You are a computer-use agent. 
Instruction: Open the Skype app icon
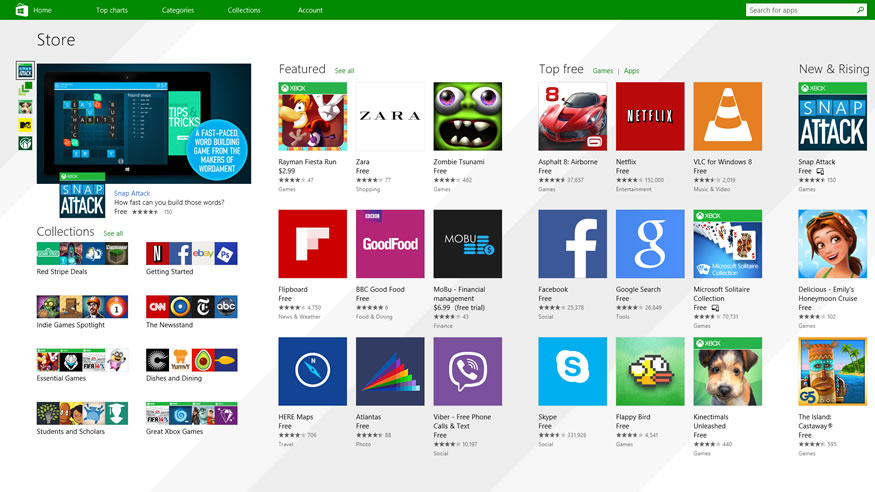(573, 371)
